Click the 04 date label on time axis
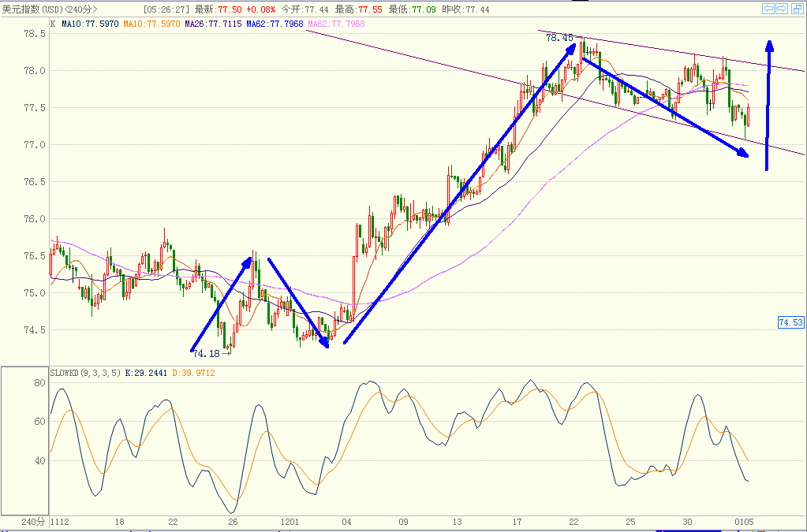 coord(346,522)
